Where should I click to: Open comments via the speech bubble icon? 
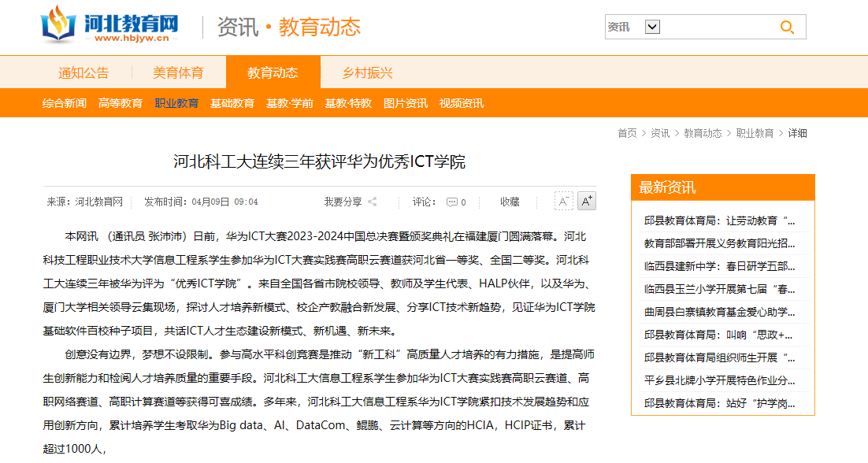(x=452, y=202)
